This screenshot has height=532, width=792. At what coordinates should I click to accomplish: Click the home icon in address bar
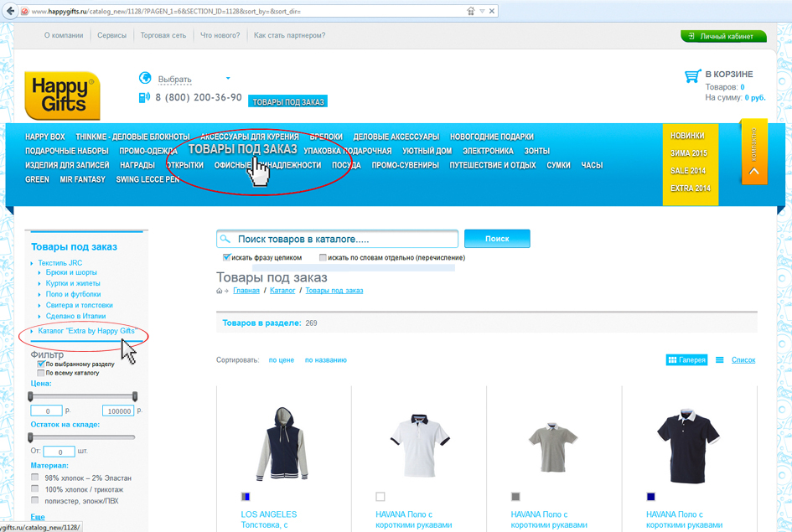470,11
